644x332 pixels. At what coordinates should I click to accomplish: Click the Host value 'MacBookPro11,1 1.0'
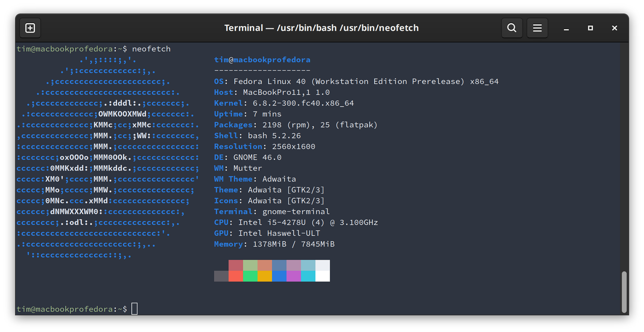(x=286, y=92)
